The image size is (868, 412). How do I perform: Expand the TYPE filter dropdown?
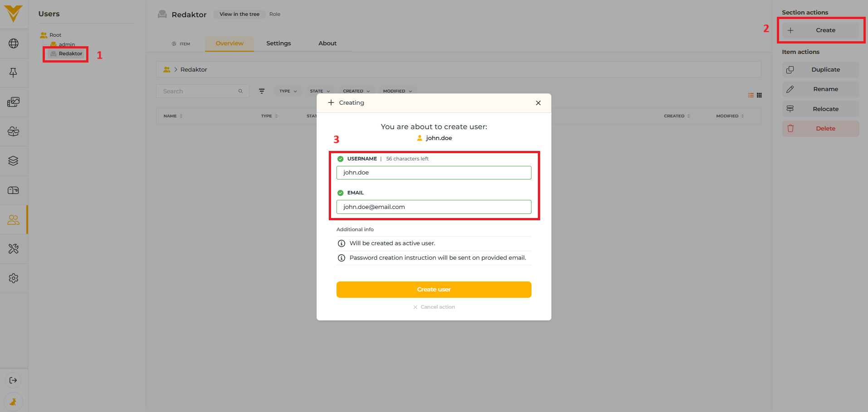click(x=288, y=91)
